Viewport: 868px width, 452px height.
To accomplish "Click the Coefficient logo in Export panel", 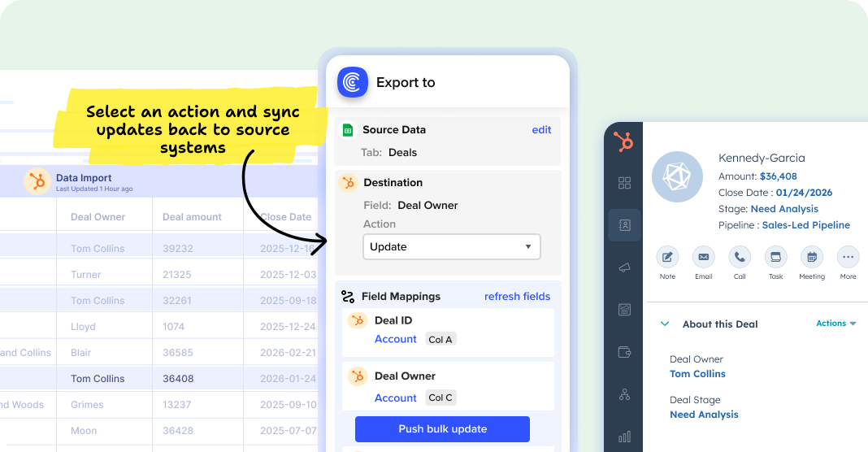I will pyautogui.click(x=353, y=82).
